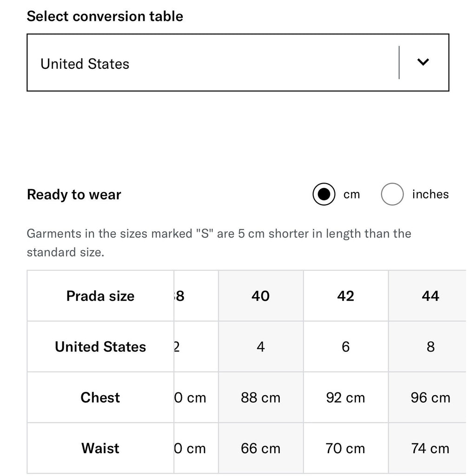This screenshot has height=476, width=476.
Task: Select the inches radio button
Action: click(x=392, y=194)
